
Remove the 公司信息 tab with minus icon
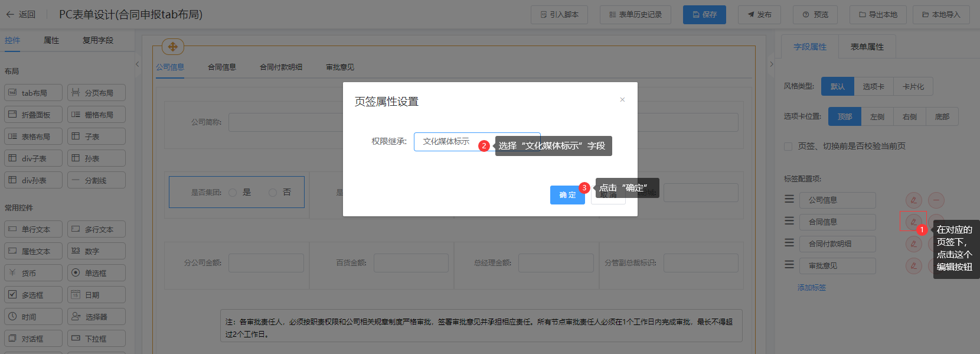click(936, 200)
